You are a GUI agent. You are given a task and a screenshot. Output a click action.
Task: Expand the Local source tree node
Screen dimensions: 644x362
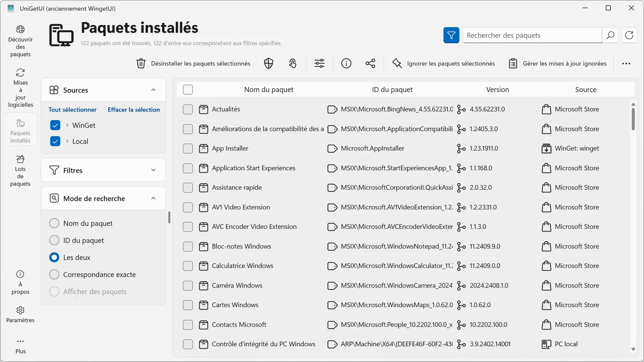[x=67, y=141]
